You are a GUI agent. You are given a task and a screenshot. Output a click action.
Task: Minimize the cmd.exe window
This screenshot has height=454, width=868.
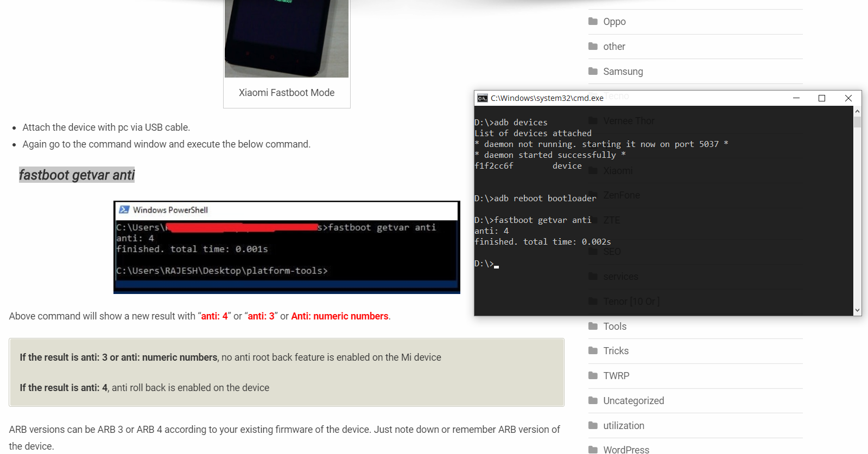coord(796,98)
